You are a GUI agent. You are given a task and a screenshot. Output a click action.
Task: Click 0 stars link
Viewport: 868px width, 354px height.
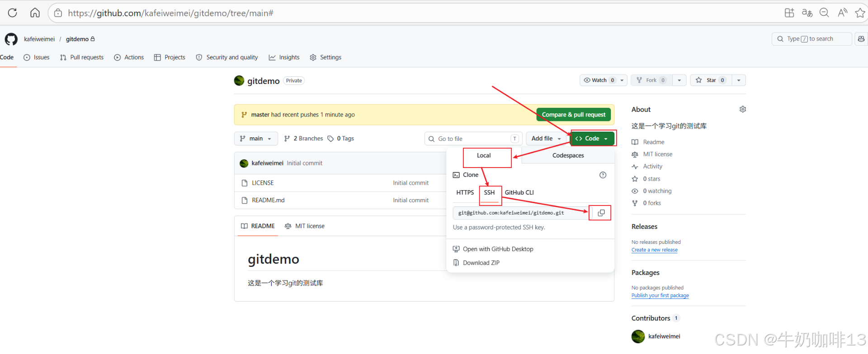pos(651,179)
